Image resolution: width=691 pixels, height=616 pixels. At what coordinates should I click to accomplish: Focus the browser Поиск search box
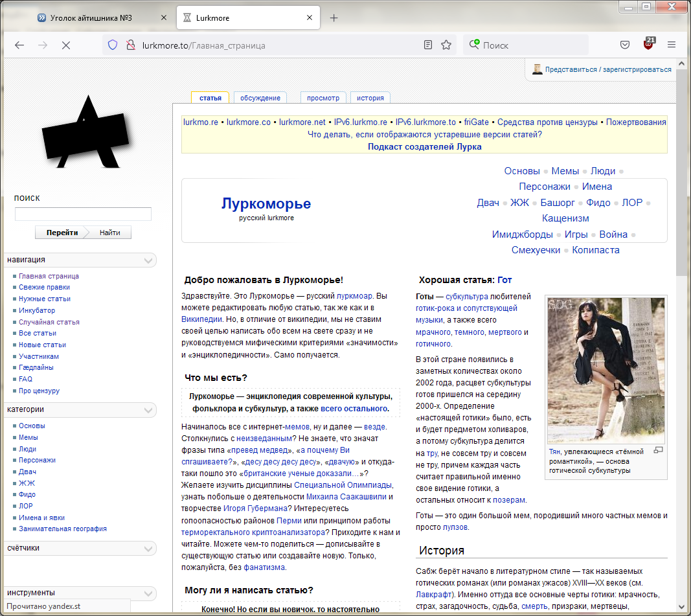pos(525,45)
